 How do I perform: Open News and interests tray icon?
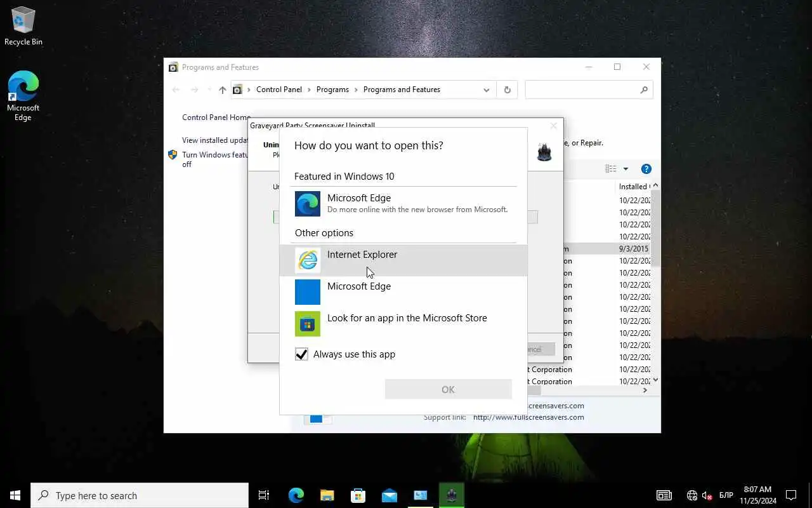[664, 495]
